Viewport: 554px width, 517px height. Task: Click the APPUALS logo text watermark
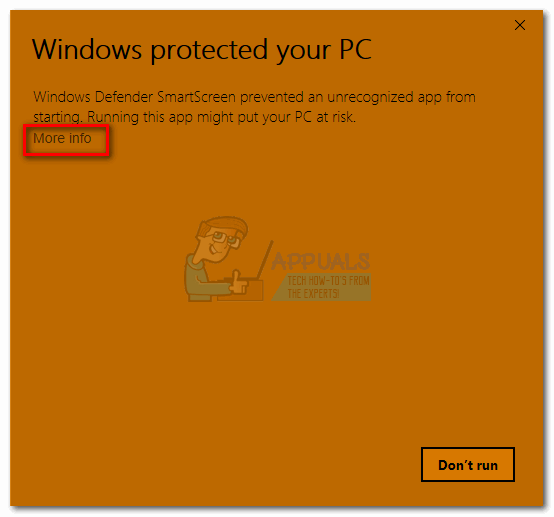click(320, 261)
